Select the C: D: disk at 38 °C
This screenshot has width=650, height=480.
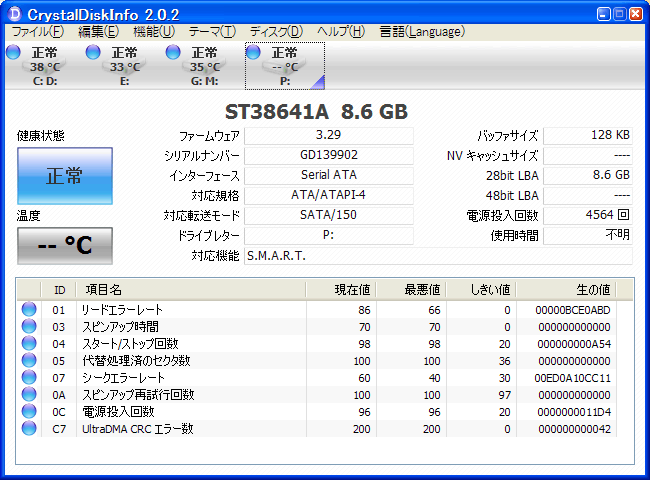(44, 66)
